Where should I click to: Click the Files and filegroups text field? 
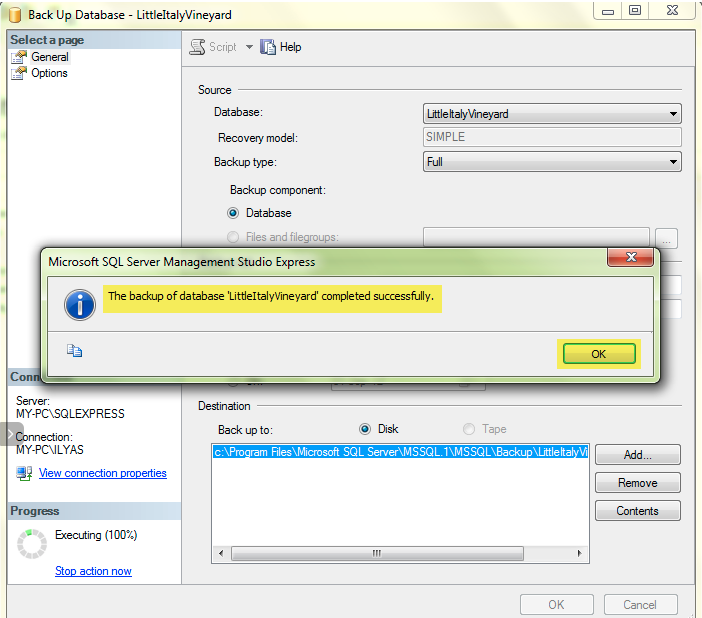[536, 237]
